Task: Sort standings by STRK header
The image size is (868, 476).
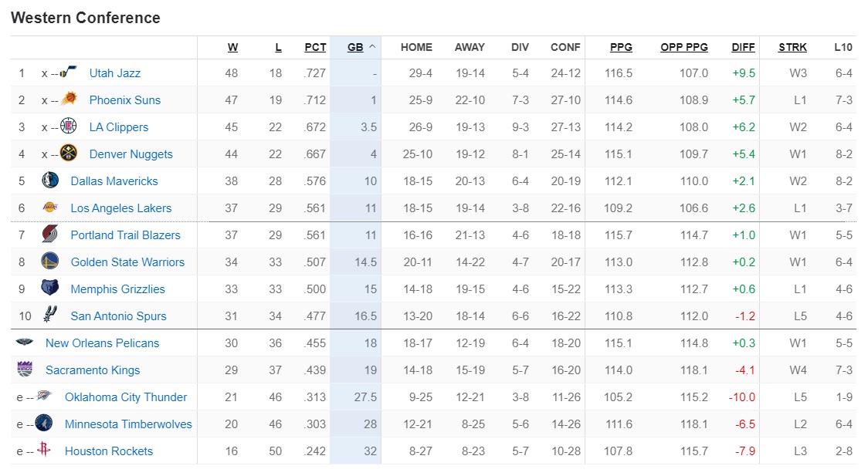Action: 792,47
